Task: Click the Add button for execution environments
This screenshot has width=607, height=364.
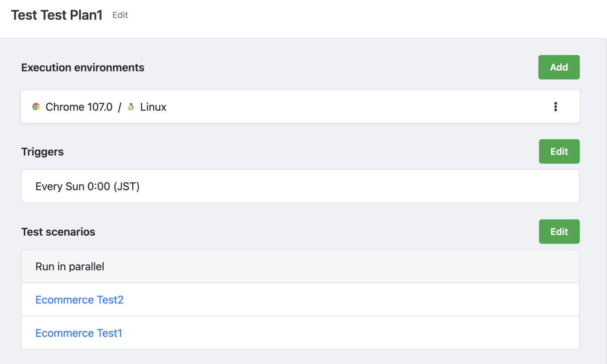Action: click(x=558, y=67)
